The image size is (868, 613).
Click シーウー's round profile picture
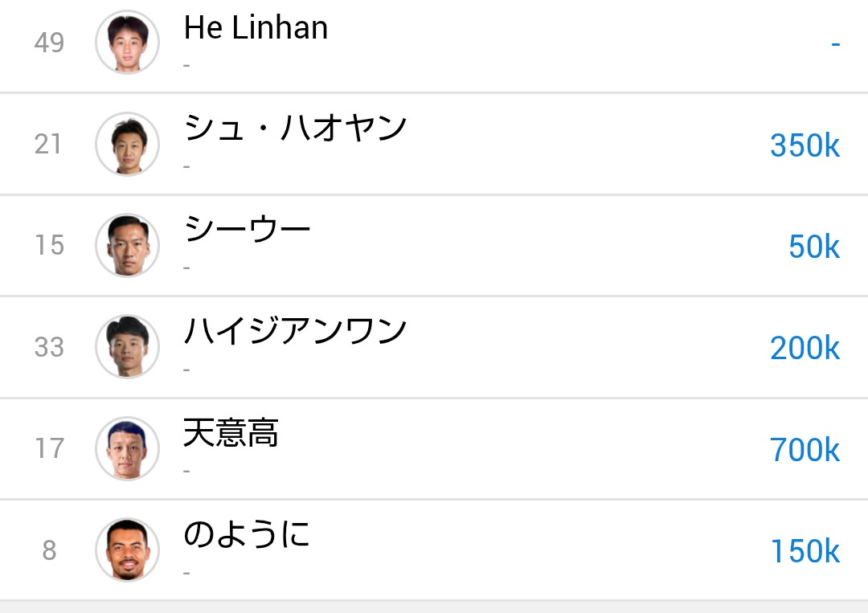pos(127,246)
